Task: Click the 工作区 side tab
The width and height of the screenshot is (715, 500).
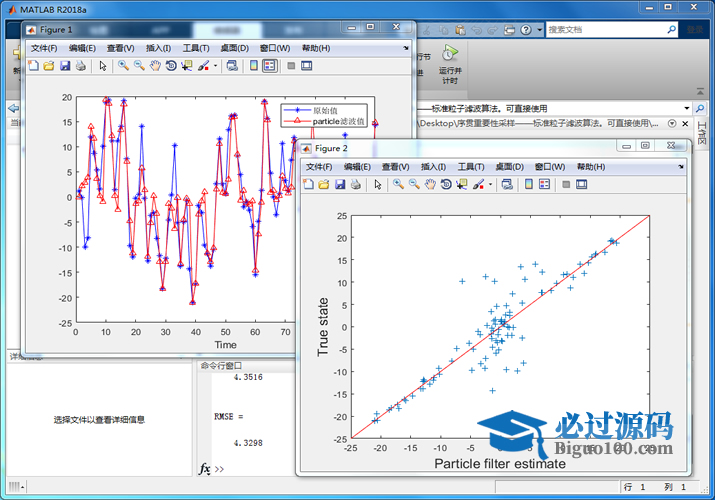Action: (702, 134)
